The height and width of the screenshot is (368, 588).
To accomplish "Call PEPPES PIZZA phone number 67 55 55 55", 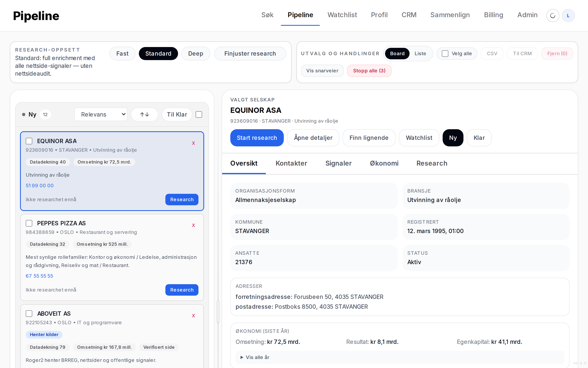I will (39, 276).
